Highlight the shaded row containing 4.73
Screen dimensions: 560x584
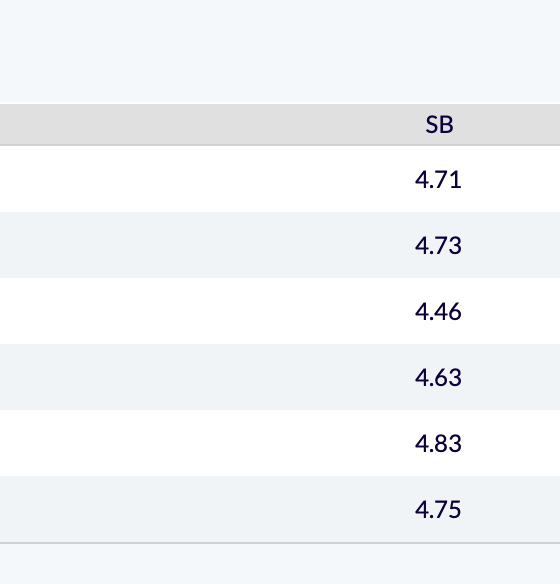click(280, 245)
